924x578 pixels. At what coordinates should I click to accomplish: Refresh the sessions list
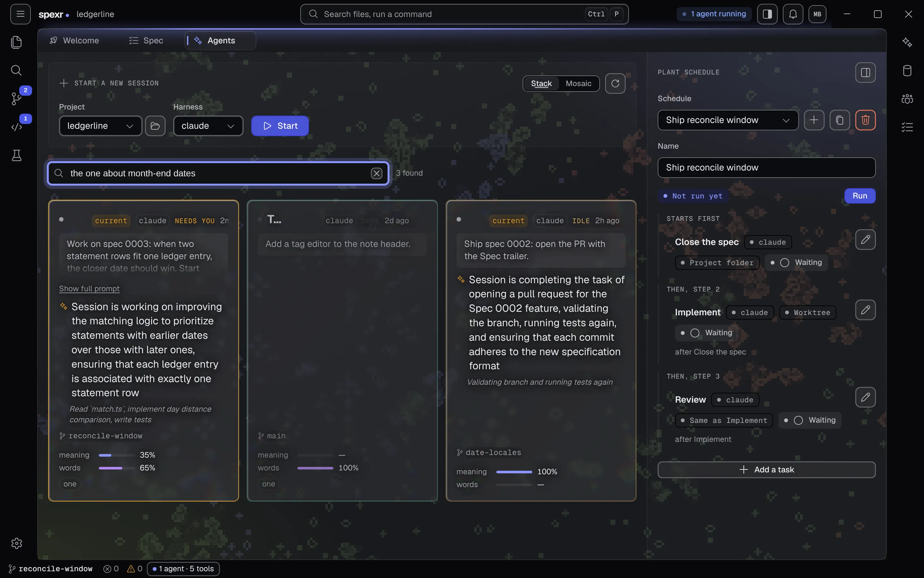pos(615,83)
